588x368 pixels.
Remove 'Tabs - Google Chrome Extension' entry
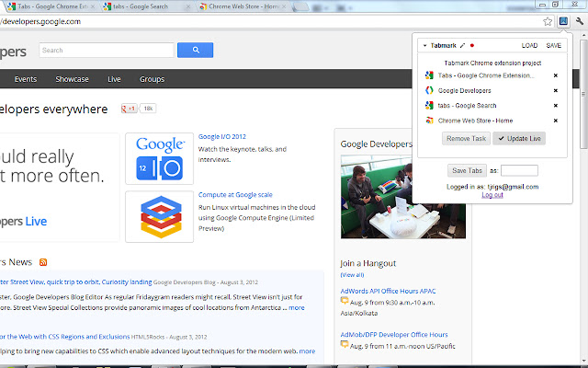556,75
